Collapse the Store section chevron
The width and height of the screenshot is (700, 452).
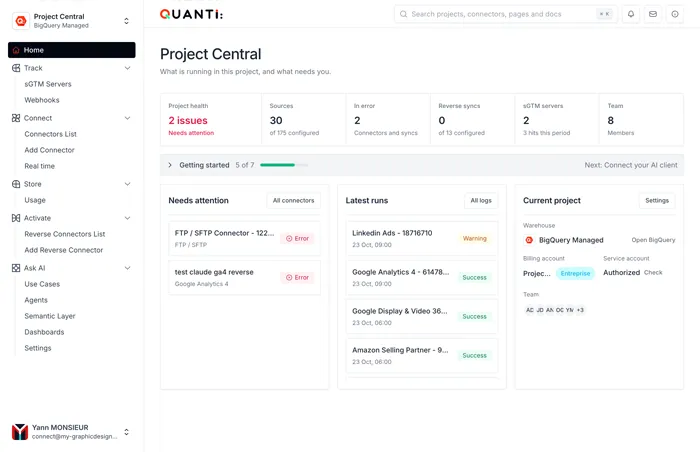[x=127, y=184]
